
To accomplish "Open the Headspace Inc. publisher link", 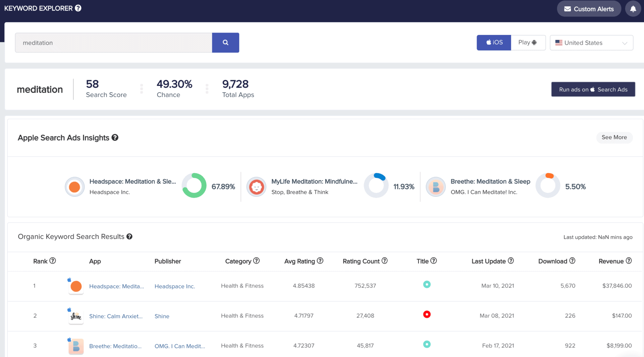I will click(175, 286).
